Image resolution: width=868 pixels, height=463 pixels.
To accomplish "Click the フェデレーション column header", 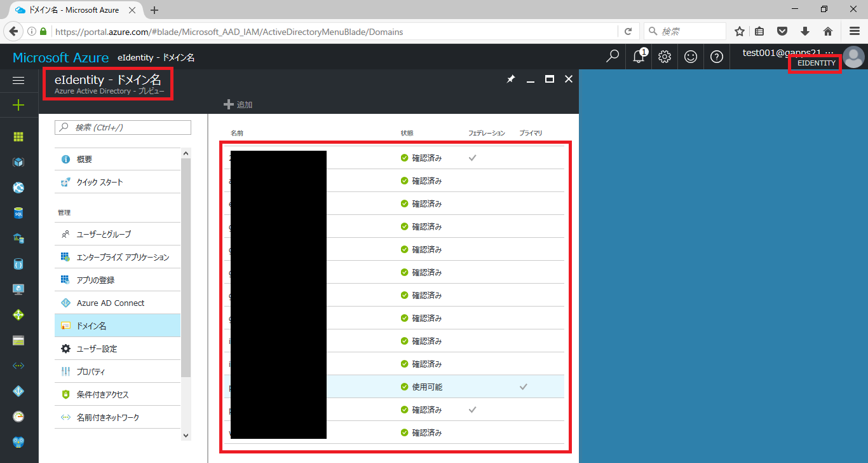I will point(487,133).
